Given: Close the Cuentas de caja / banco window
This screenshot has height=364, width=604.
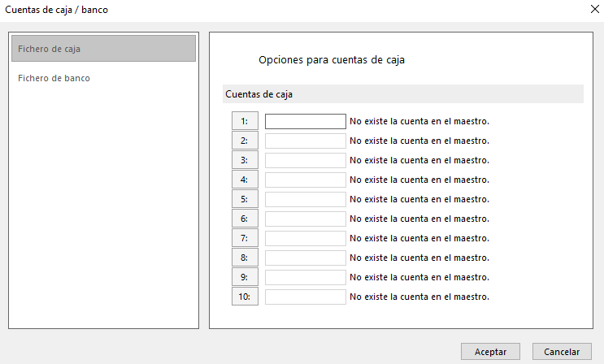Looking at the screenshot, I should click(x=595, y=9).
